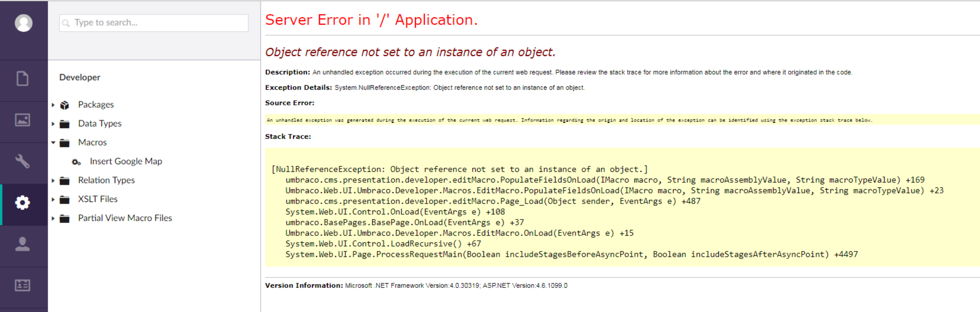Open the Media section icon

(22, 120)
